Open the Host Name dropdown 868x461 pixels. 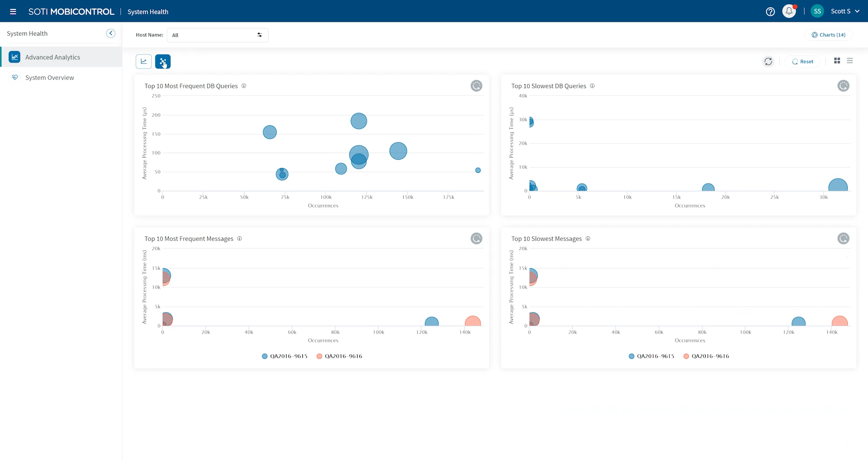click(217, 35)
